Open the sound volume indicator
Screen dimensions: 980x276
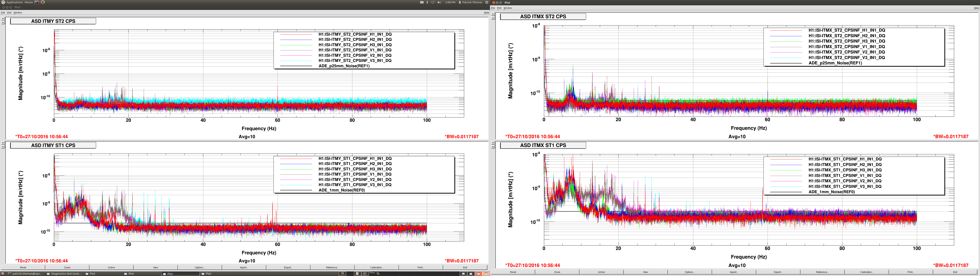pos(439,2)
